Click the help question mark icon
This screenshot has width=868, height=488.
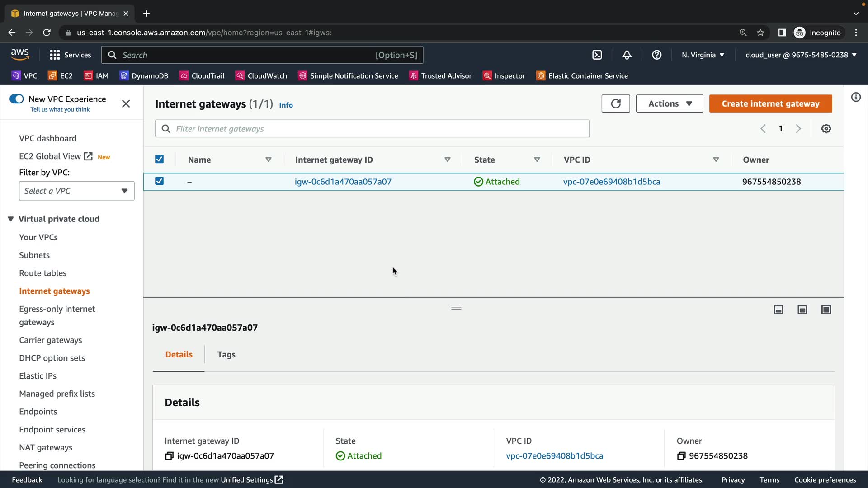(656, 55)
